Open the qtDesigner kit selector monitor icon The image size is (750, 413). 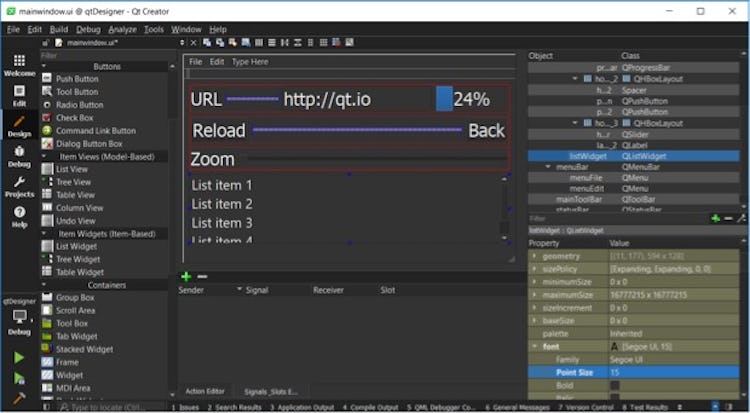click(x=20, y=316)
